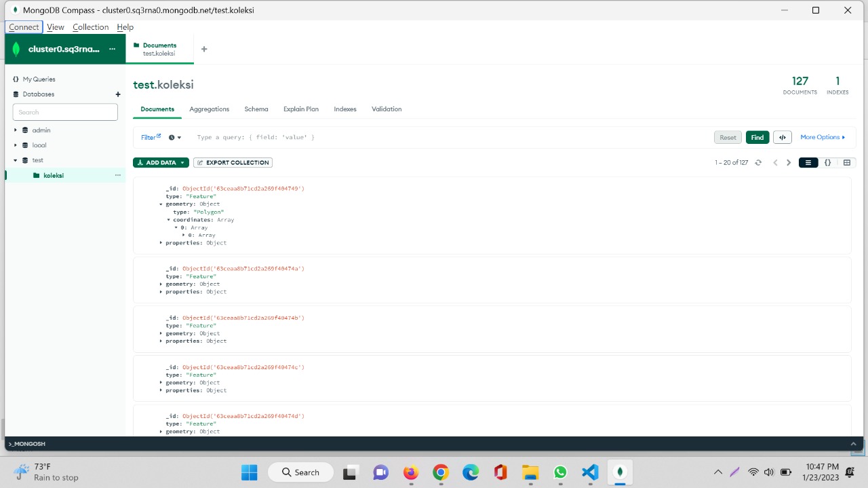868x488 pixels.
Task: Click MongoDB Compass taskbar icon
Action: coord(620,472)
